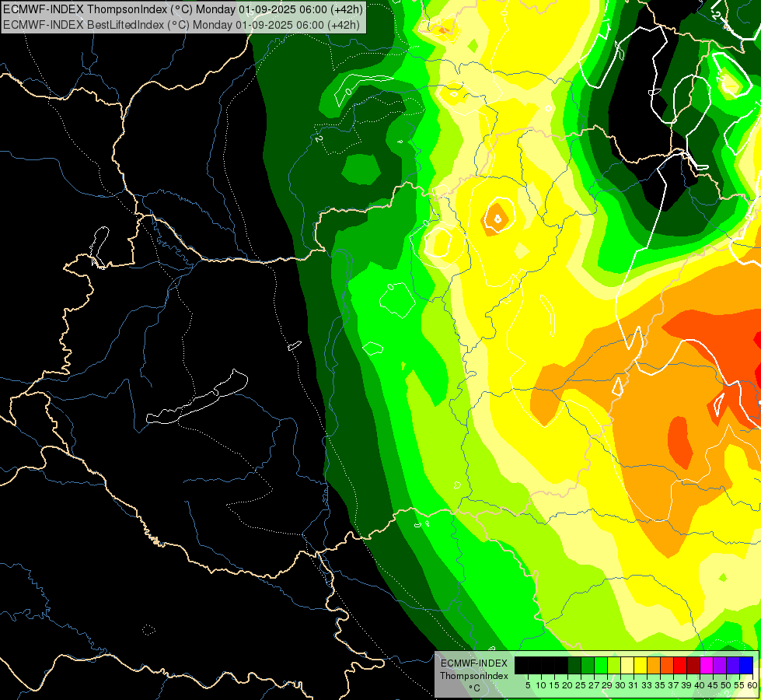Click the legend tick label 20
Screen dimensions: 761x700
(x=567, y=685)
